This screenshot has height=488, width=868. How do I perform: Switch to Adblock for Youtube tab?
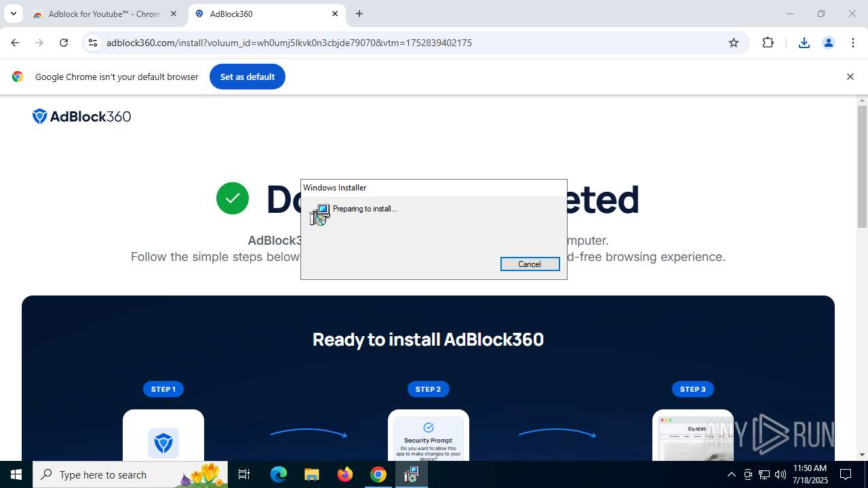105,14
